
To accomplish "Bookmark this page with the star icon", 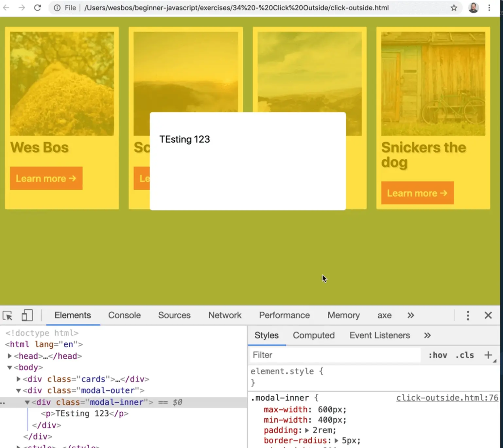I will [x=454, y=8].
